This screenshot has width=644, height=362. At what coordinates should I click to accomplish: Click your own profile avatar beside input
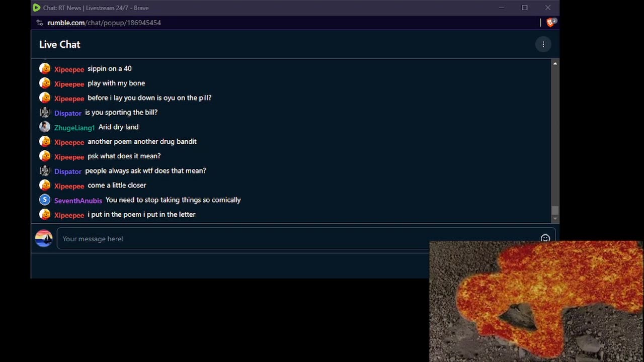coord(44,238)
